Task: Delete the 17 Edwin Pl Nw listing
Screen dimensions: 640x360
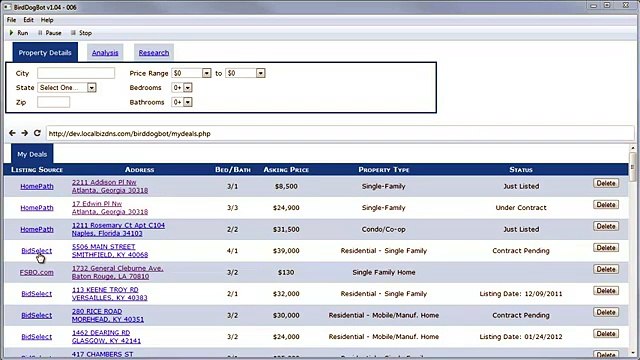Action: click(606, 204)
